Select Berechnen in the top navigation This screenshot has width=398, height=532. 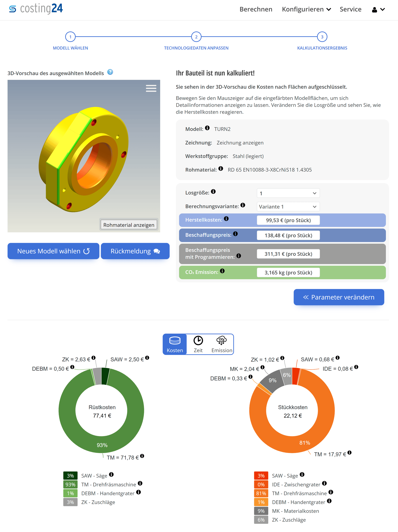pos(256,9)
